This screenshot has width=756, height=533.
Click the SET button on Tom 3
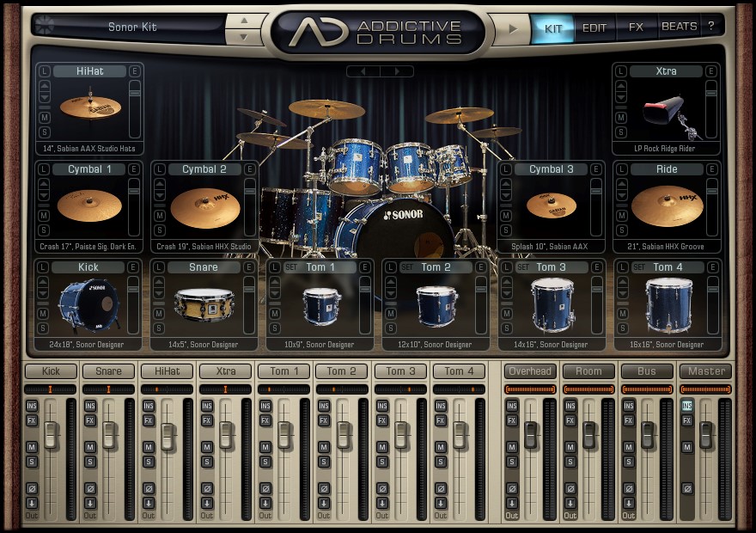523,267
